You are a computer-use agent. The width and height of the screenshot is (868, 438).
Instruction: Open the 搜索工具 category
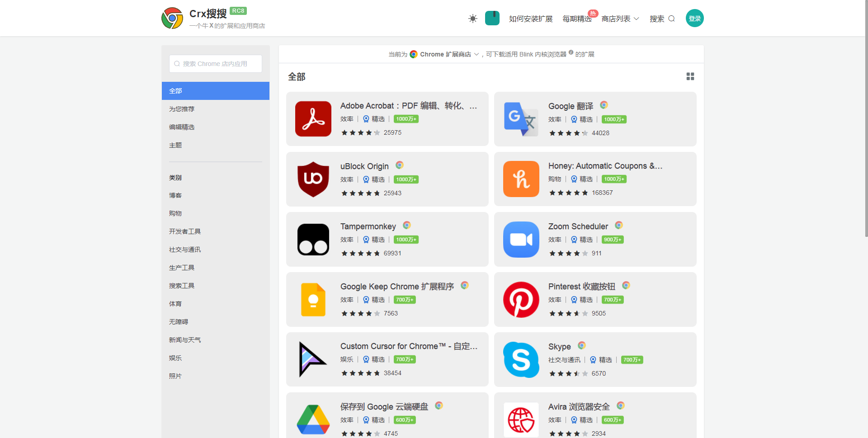tap(182, 286)
